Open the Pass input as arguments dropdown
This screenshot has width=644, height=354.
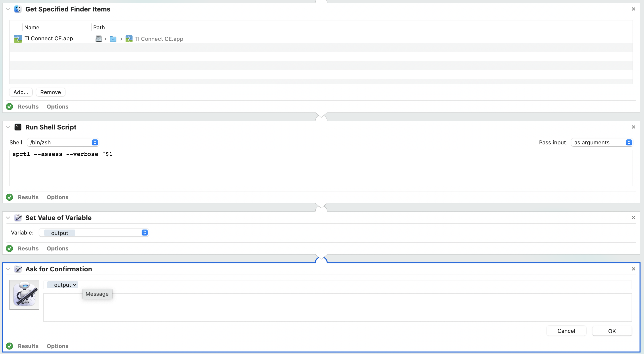(602, 142)
